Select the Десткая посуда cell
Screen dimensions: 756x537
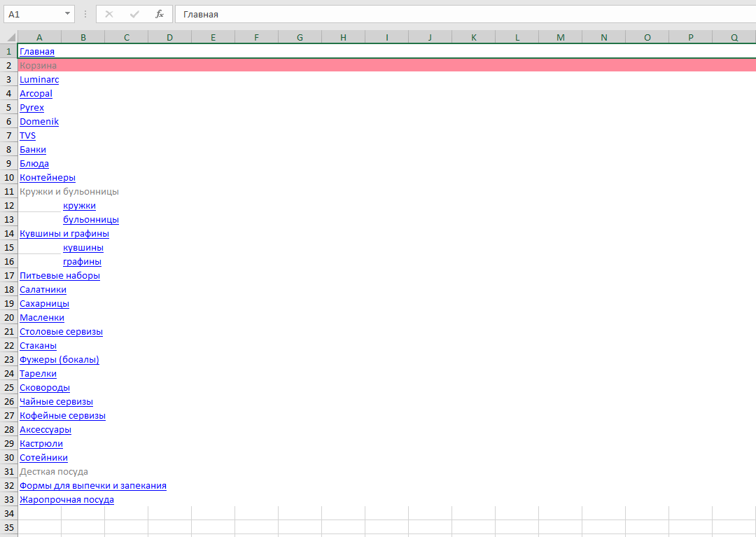[53, 471]
